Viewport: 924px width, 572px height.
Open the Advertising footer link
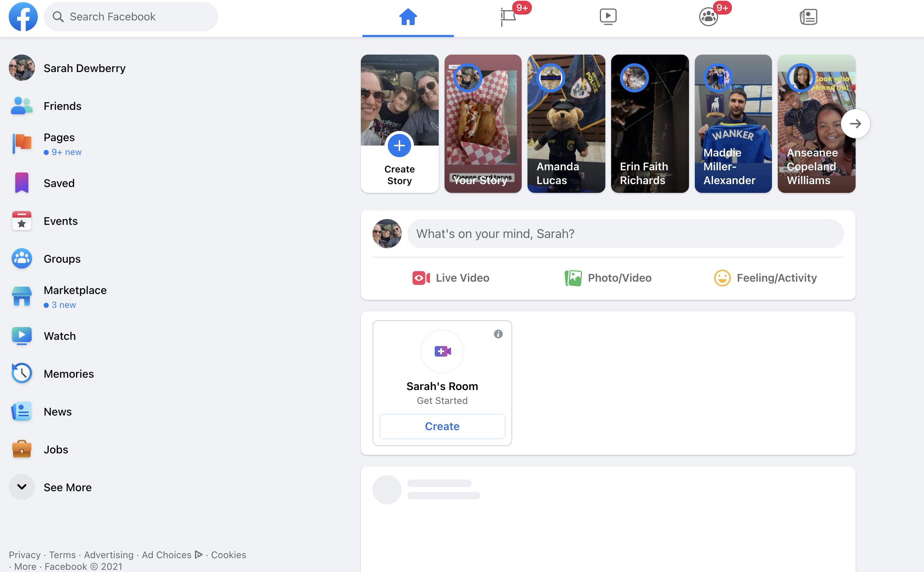(x=109, y=555)
